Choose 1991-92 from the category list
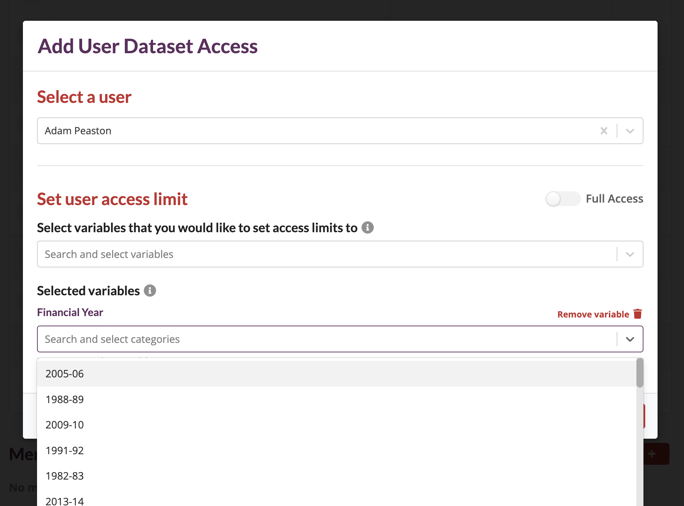684x506 pixels. pos(336,451)
